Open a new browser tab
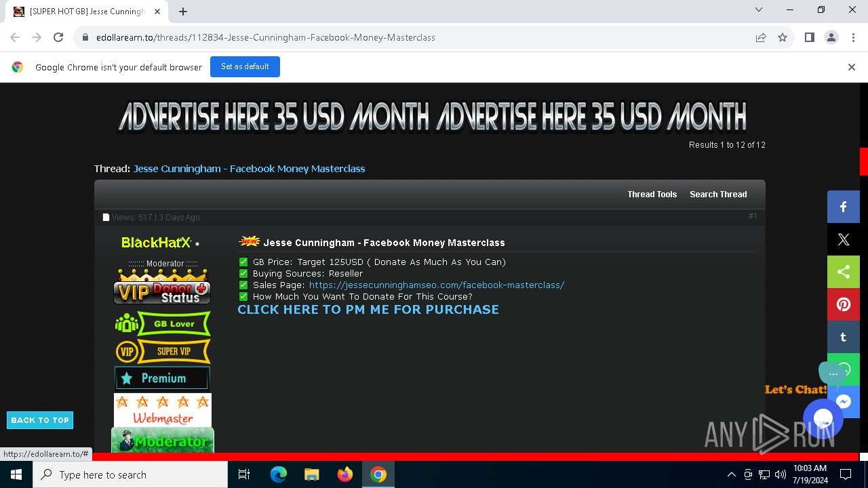868x488 pixels. tap(182, 12)
